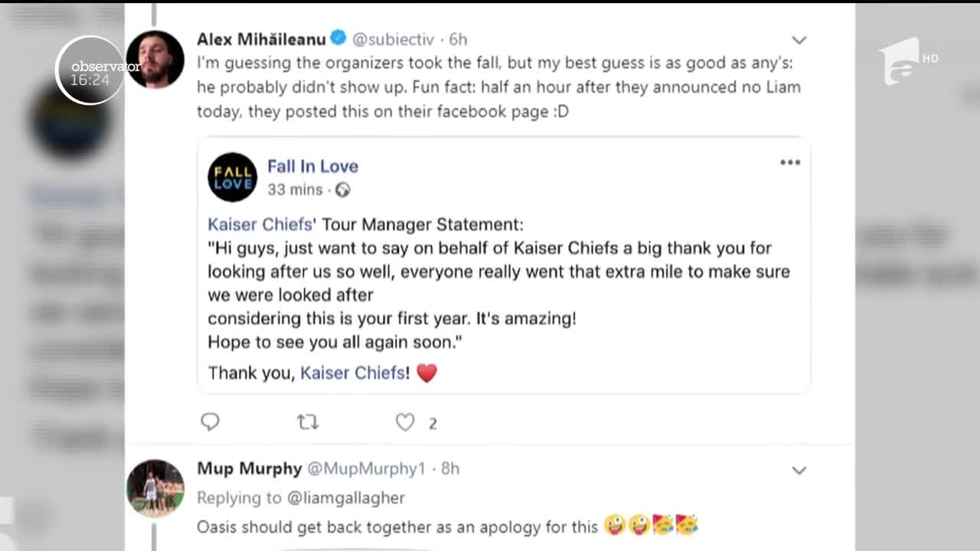This screenshot has width=980, height=551.
Task: Click the first Kaiser Chiefs link
Action: tap(260, 224)
